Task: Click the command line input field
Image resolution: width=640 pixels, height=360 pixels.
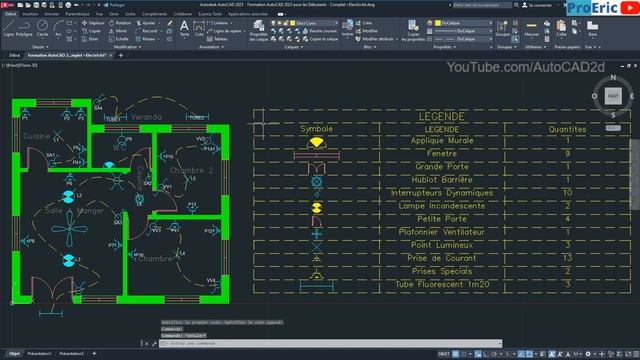Action: pos(331,343)
